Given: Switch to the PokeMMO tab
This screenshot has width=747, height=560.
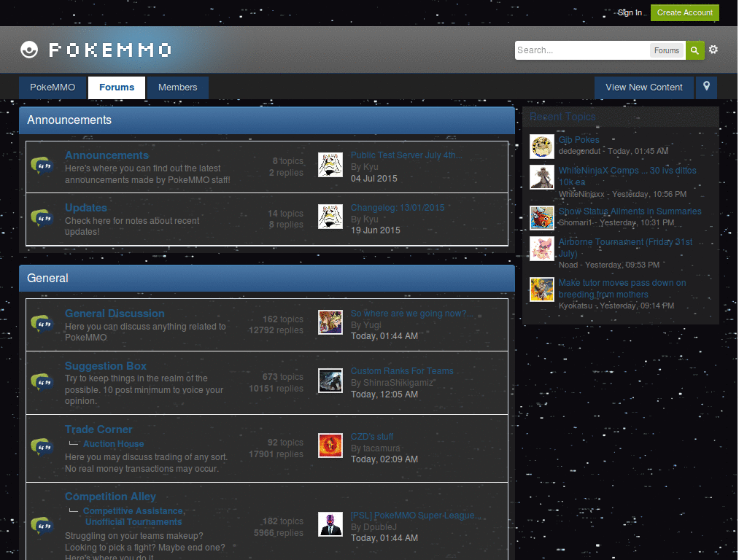Looking at the screenshot, I should (x=52, y=87).
